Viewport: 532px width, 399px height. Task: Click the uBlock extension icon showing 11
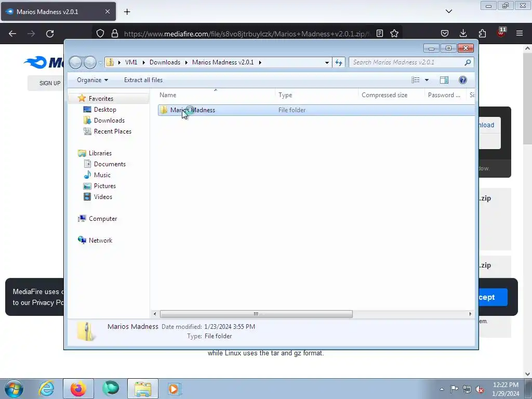pyautogui.click(x=501, y=33)
